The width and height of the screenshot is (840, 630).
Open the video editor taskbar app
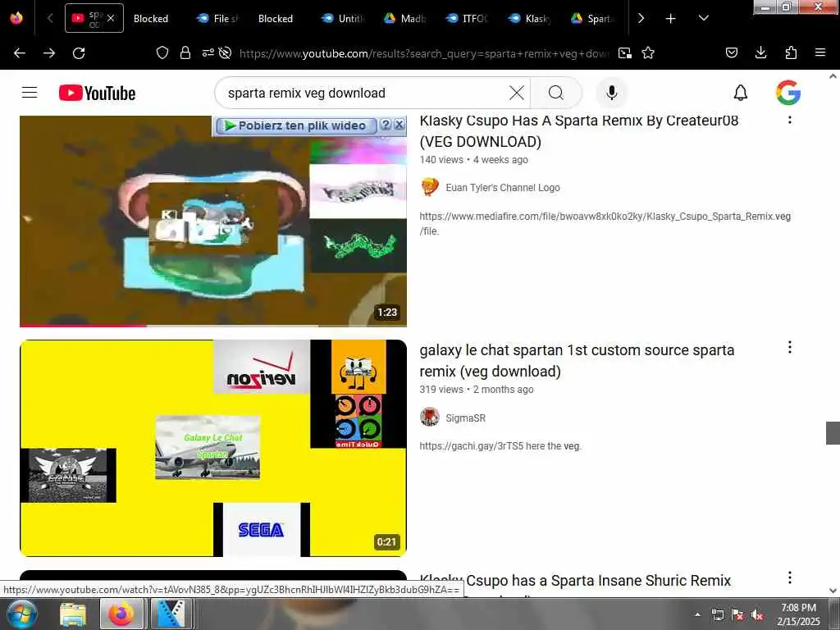(171, 614)
